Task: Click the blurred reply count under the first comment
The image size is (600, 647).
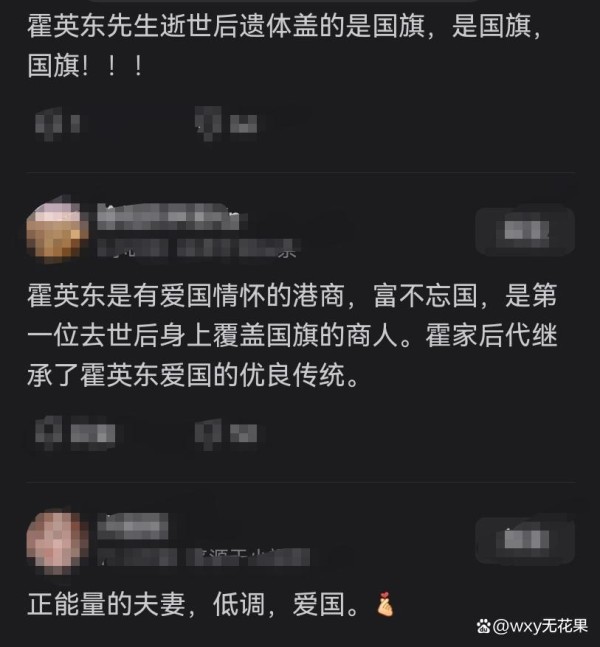Action: tap(243, 124)
